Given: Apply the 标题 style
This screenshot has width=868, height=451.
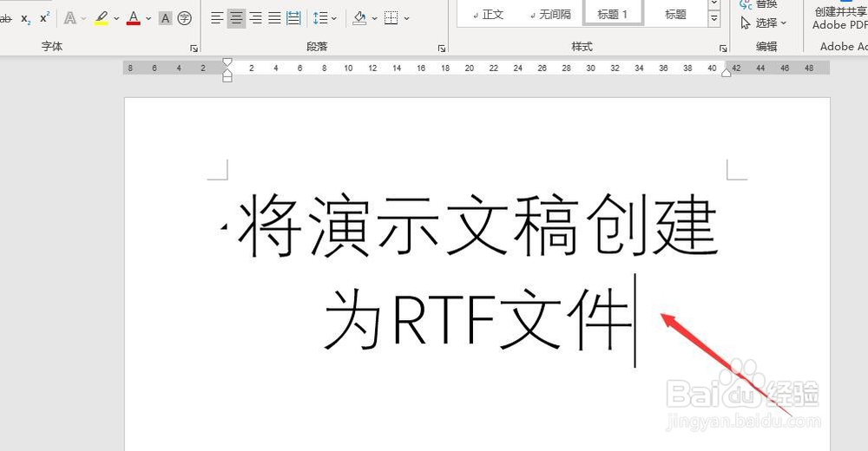Looking at the screenshot, I should pos(675,15).
